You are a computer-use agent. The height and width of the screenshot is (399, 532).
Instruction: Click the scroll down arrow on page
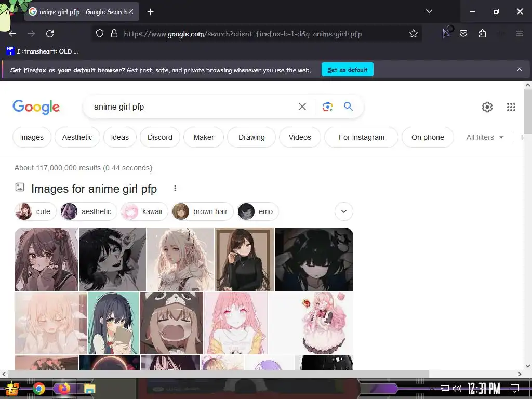coord(528,366)
